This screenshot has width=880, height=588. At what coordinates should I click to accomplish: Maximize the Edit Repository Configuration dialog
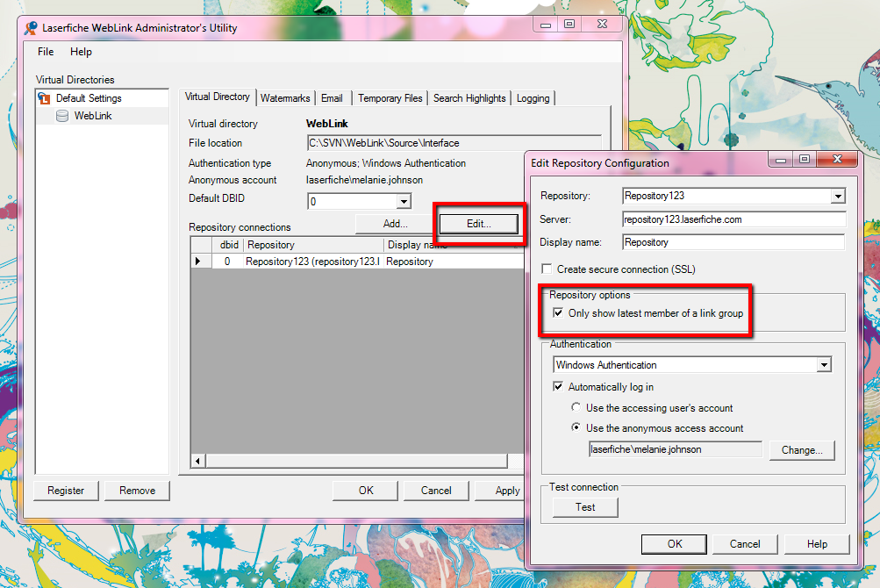(x=805, y=160)
